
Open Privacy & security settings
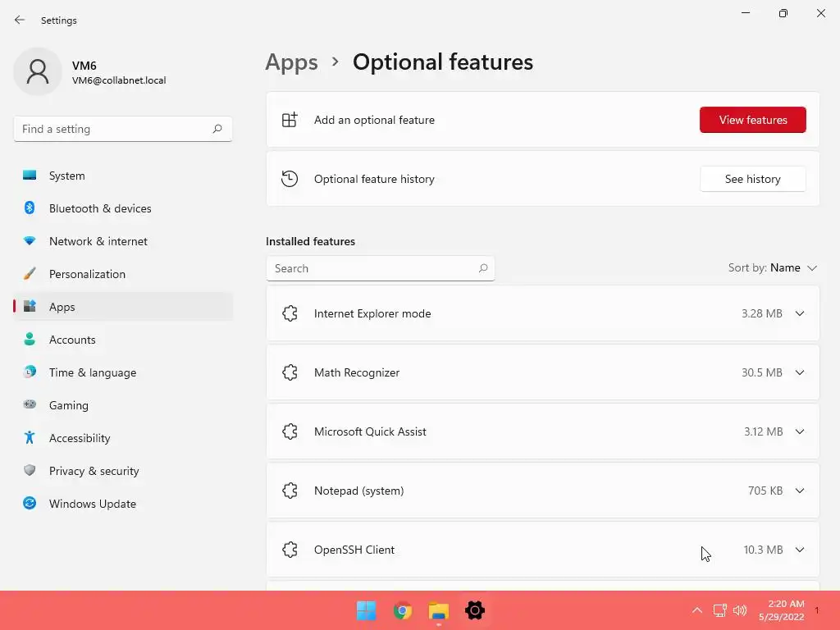[x=123, y=471]
